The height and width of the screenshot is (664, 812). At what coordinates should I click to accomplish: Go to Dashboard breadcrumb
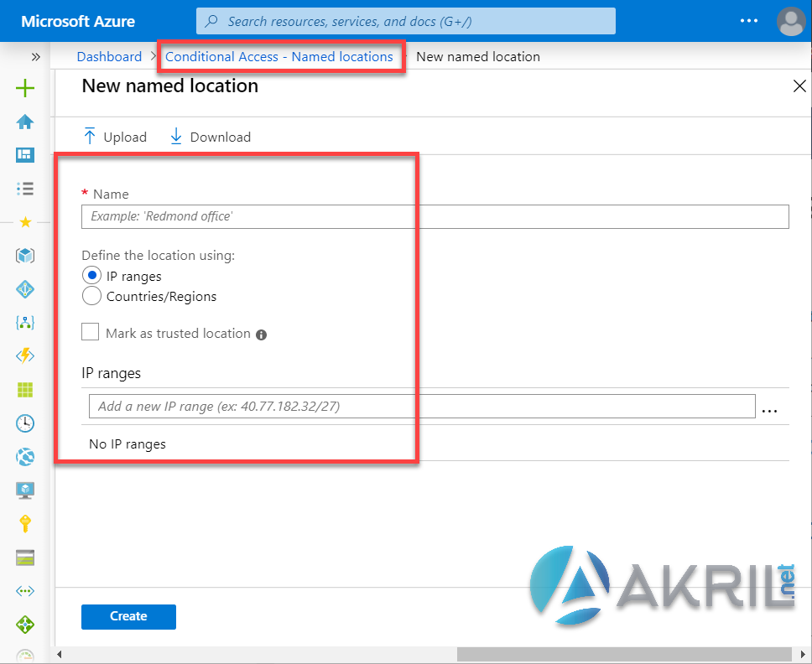(x=109, y=56)
